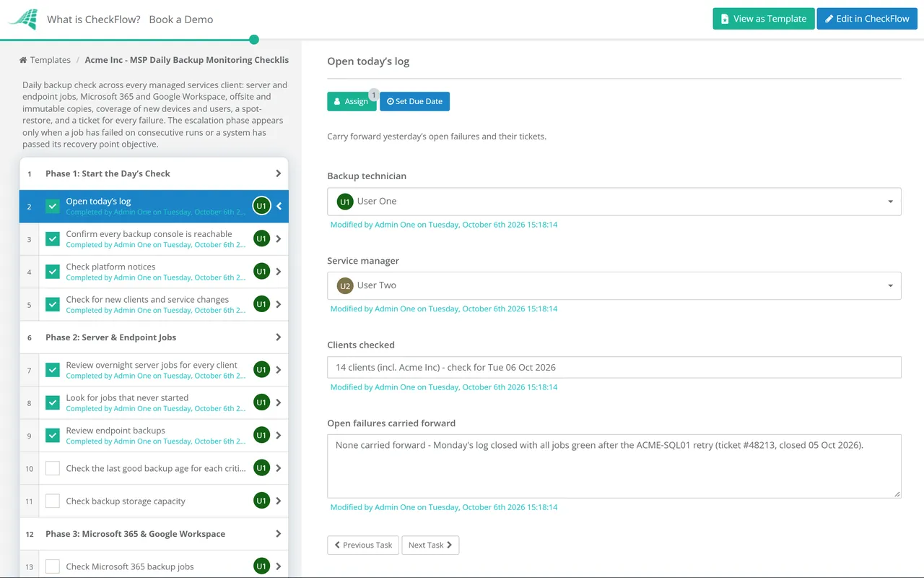This screenshot has width=924, height=578.
Task: Click U1 avatar on 'Confirm every backup console' row
Action: [x=261, y=238]
